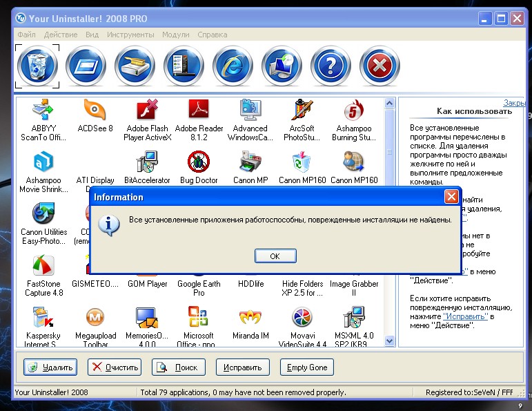Click the Internet Explorer toolbar icon

(x=233, y=66)
